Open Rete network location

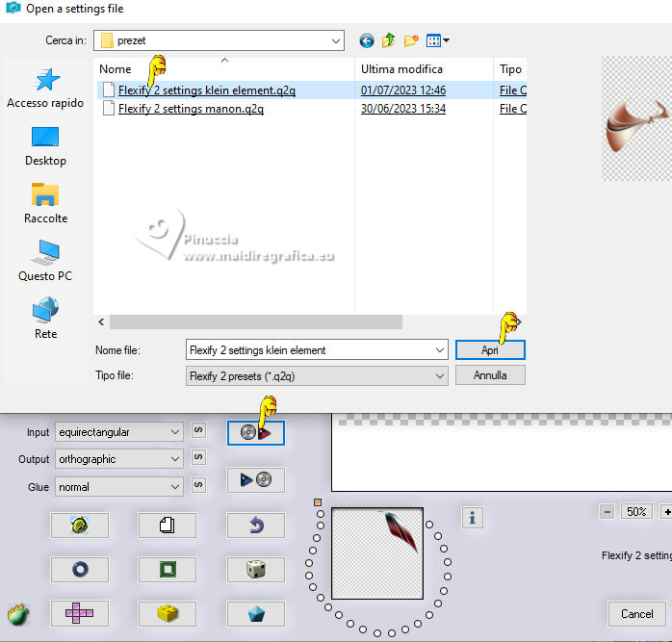point(45,319)
